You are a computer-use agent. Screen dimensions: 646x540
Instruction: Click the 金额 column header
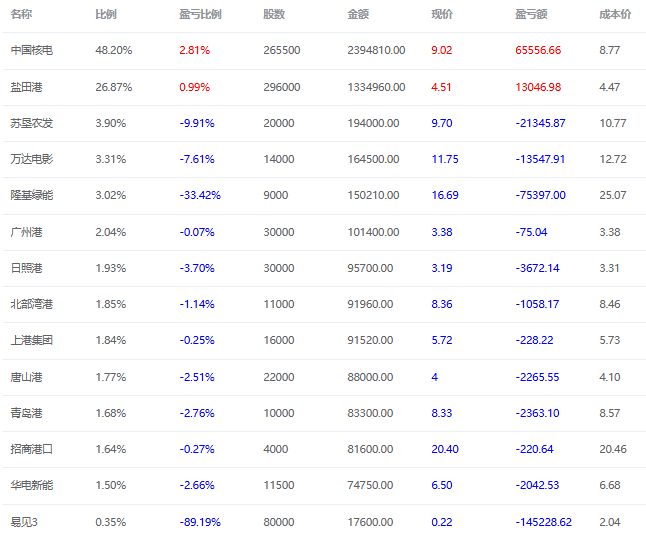358,14
